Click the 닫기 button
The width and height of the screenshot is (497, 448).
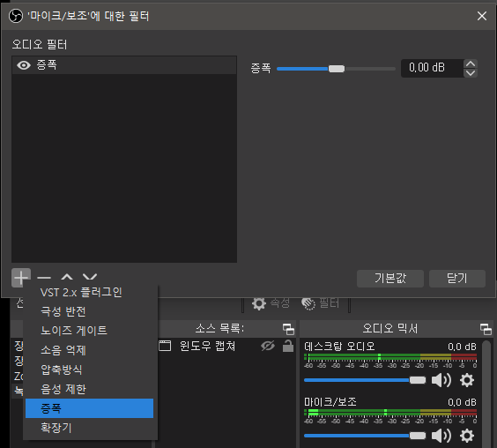[457, 279]
